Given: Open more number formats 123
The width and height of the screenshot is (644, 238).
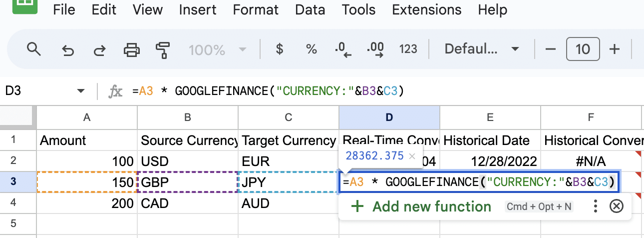Looking at the screenshot, I should [x=408, y=49].
